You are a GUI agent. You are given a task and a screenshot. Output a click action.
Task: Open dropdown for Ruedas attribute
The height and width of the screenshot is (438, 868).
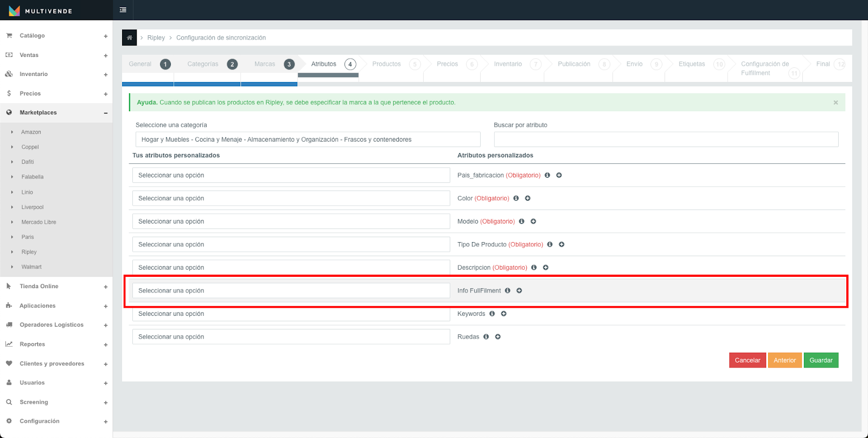coord(291,337)
